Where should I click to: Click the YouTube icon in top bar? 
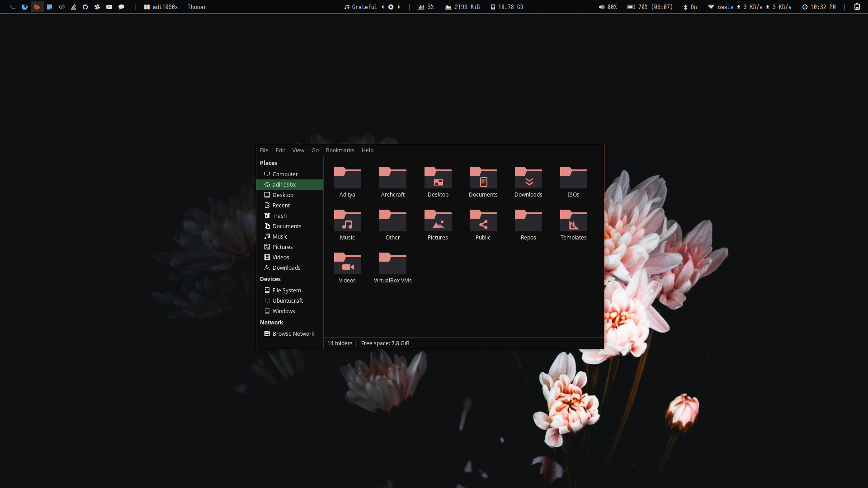(109, 7)
